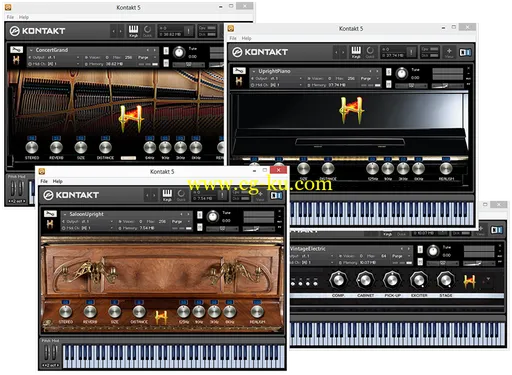Toggle the Keyb keyboard icon in ConcertGrand window
This screenshot has width=512, height=375.
click(x=133, y=31)
